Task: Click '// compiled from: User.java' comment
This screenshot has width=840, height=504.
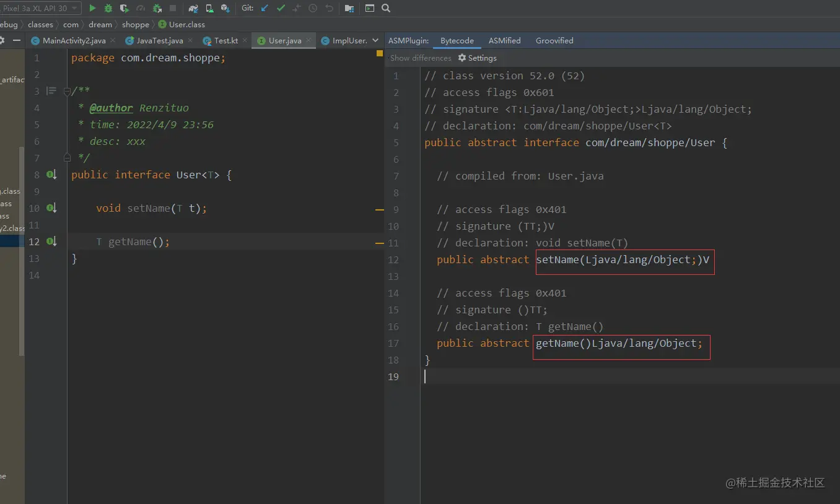Action: 520,176
